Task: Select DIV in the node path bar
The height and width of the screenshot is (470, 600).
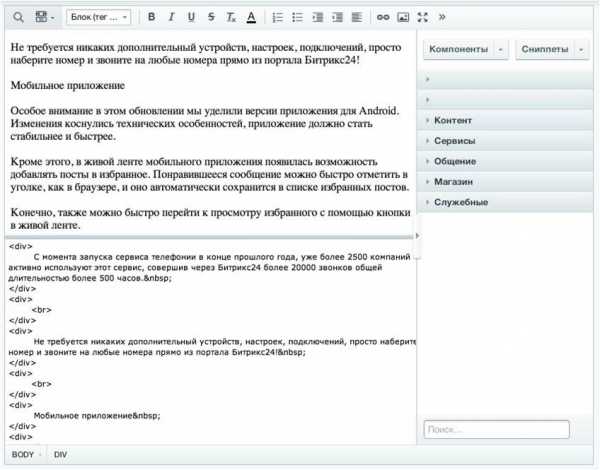Action: point(60,455)
